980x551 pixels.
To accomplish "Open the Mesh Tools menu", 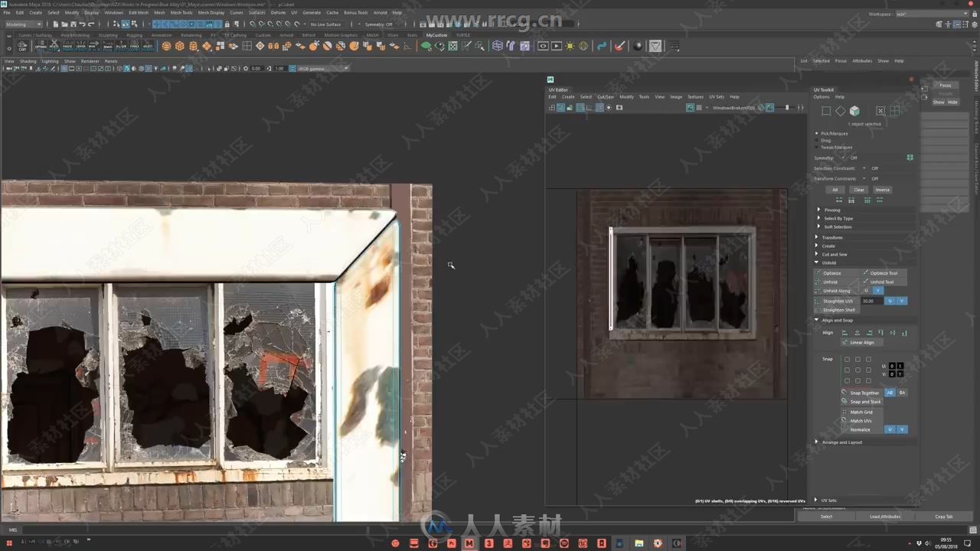I will (181, 12).
